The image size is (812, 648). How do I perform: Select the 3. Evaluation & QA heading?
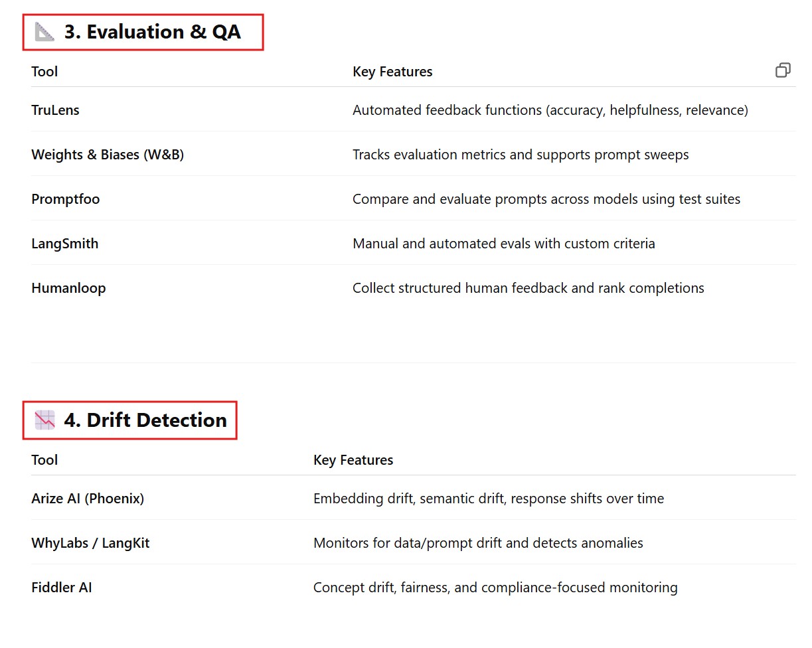(153, 32)
